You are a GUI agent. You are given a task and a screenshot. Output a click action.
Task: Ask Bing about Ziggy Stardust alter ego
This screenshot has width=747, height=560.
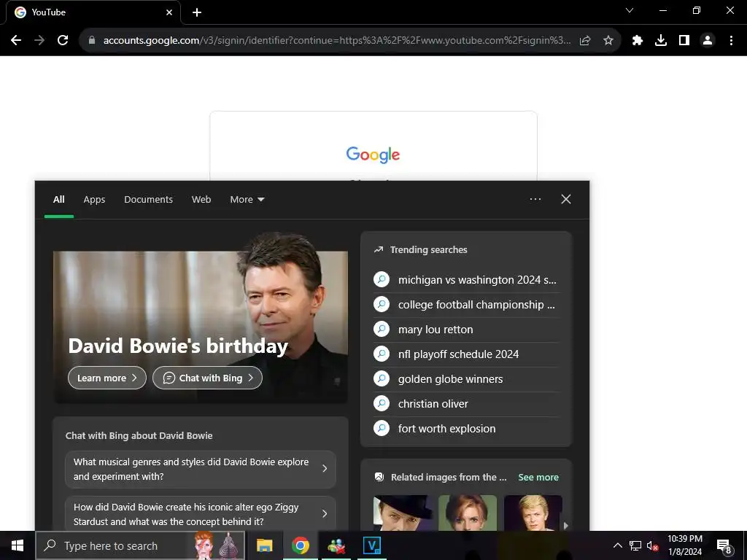[x=200, y=514]
